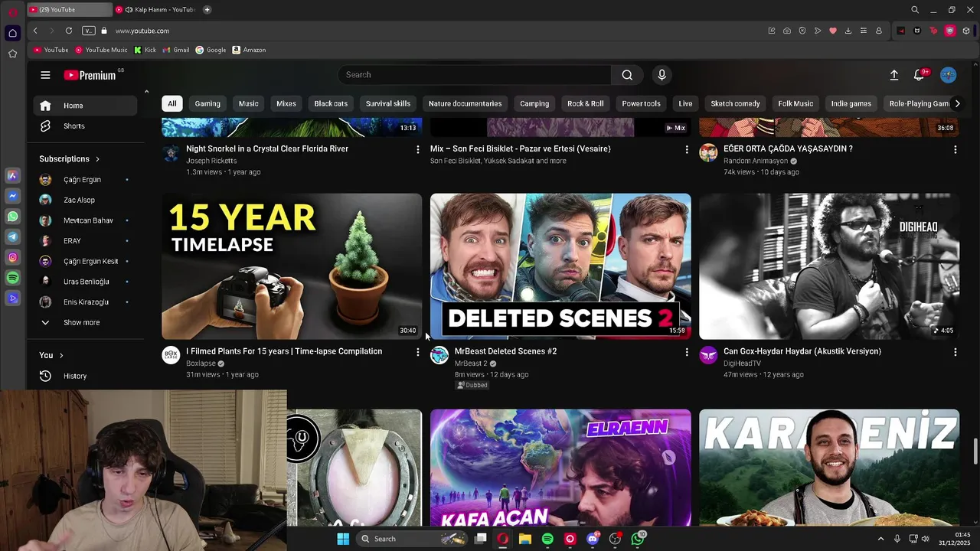Open the account avatar menu
980x551 pixels.
click(948, 75)
